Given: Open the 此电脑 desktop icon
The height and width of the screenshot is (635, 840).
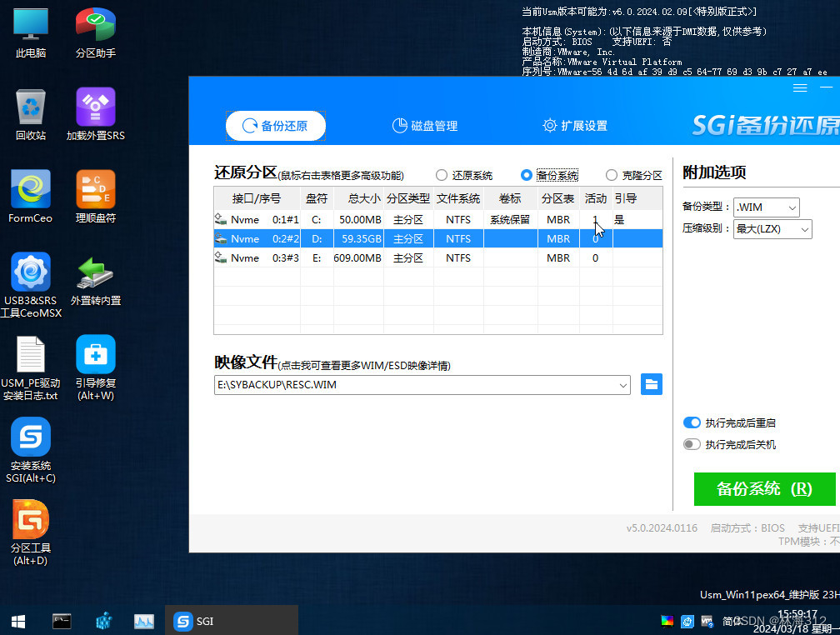Looking at the screenshot, I should [x=31, y=32].
